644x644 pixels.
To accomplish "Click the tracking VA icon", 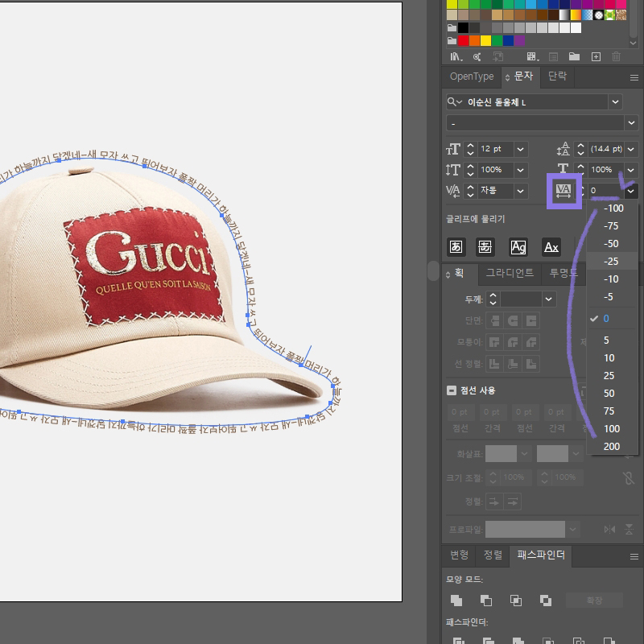I will [563, 191].
